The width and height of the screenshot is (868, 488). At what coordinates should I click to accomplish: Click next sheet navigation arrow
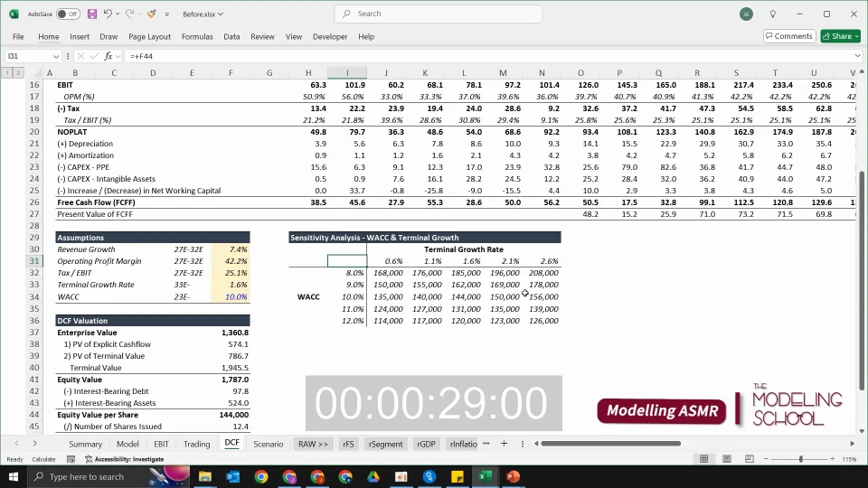(34, 444)
